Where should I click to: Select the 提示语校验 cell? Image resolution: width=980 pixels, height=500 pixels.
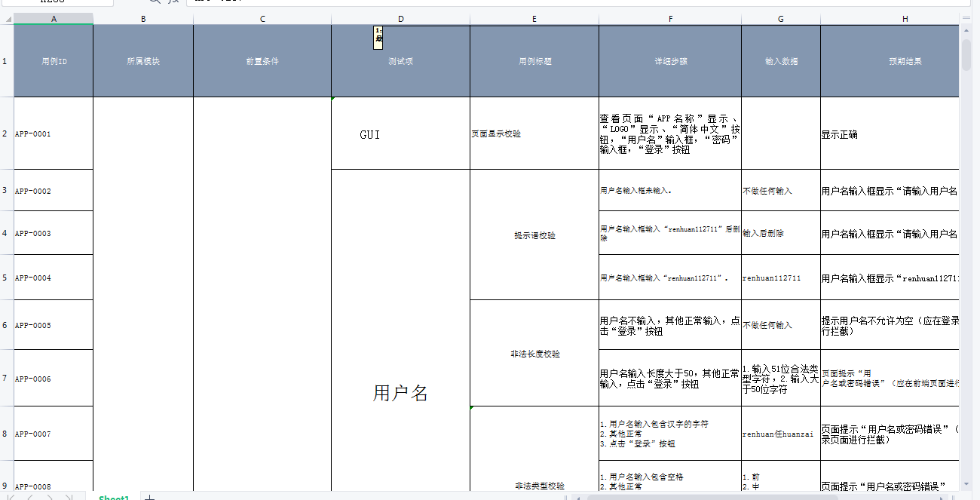pos(534,235)
